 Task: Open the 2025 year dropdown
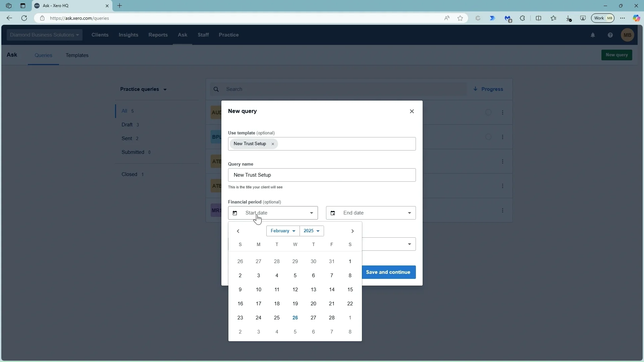[311, 231]
